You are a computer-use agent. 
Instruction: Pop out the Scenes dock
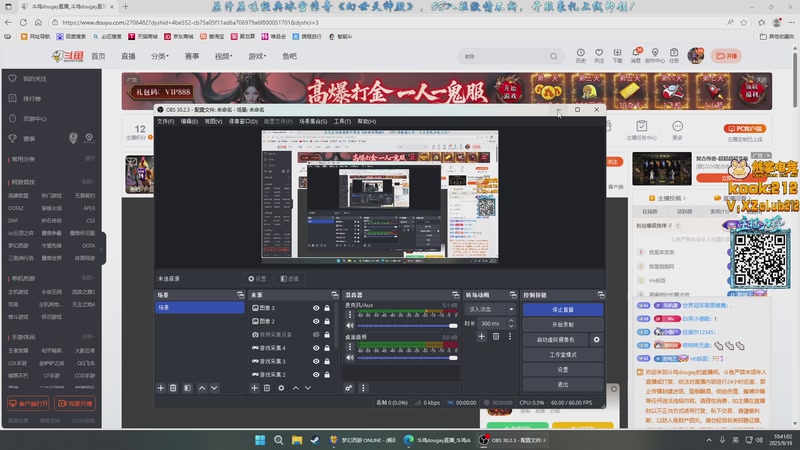click(x=240, y=295)
